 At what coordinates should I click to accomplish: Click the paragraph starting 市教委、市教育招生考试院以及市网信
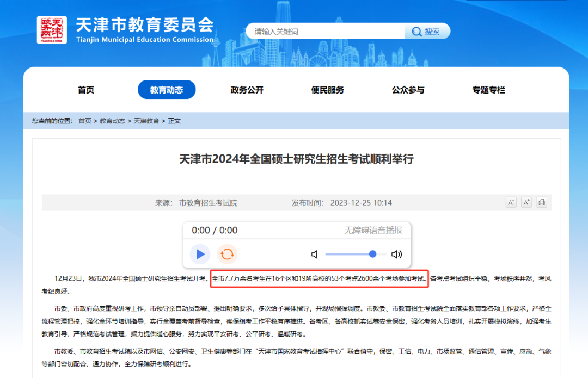coord(296,358)
